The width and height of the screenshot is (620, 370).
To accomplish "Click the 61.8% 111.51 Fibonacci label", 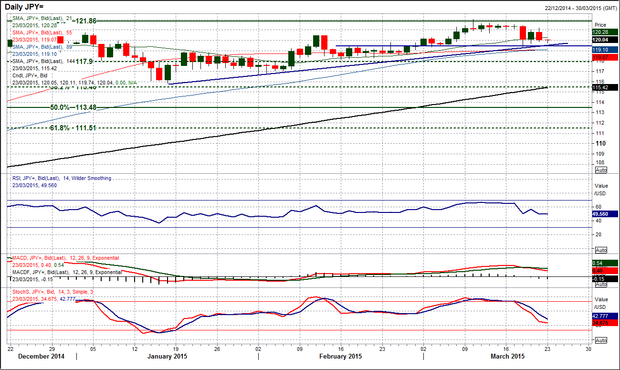I will click(x=73, y=128).
